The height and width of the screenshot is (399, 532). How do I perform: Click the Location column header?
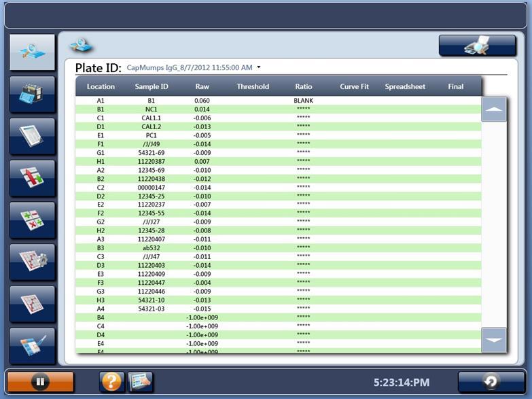[x=101, y=86]
